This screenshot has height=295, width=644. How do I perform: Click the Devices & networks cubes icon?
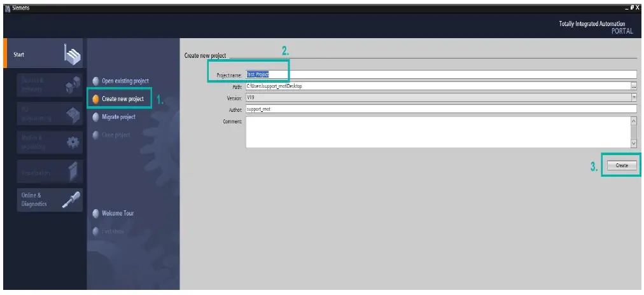[x=73, y=85]
